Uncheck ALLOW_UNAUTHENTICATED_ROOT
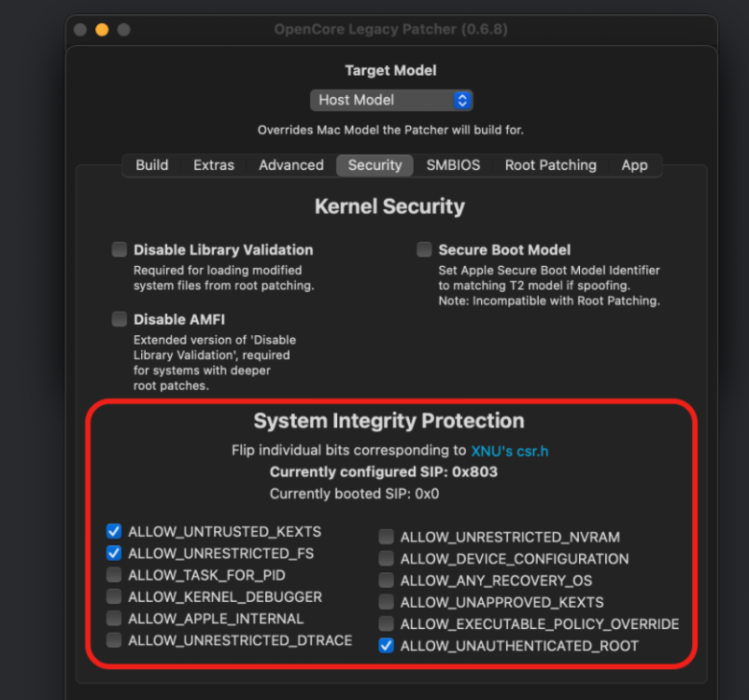This screenshot has height=700, width=749. (386, 646)
